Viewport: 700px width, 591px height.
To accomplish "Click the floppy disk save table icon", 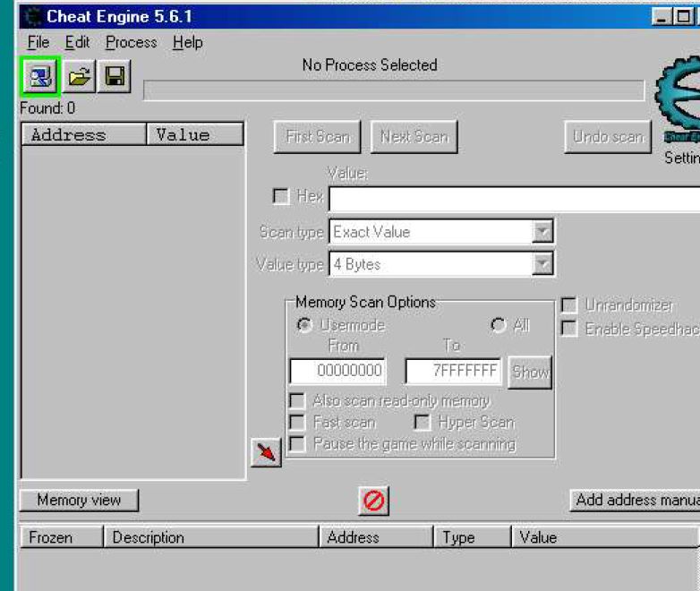I will 115,76.
